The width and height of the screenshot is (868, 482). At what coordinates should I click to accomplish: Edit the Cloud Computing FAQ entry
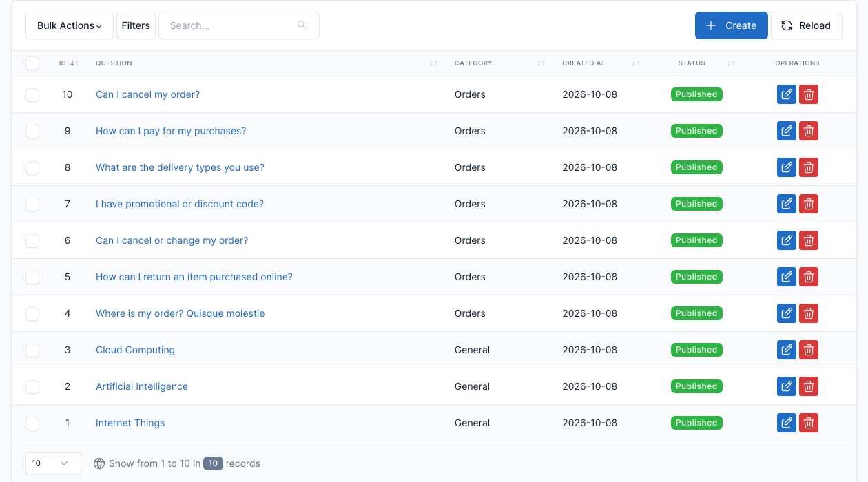pos(787,350)
